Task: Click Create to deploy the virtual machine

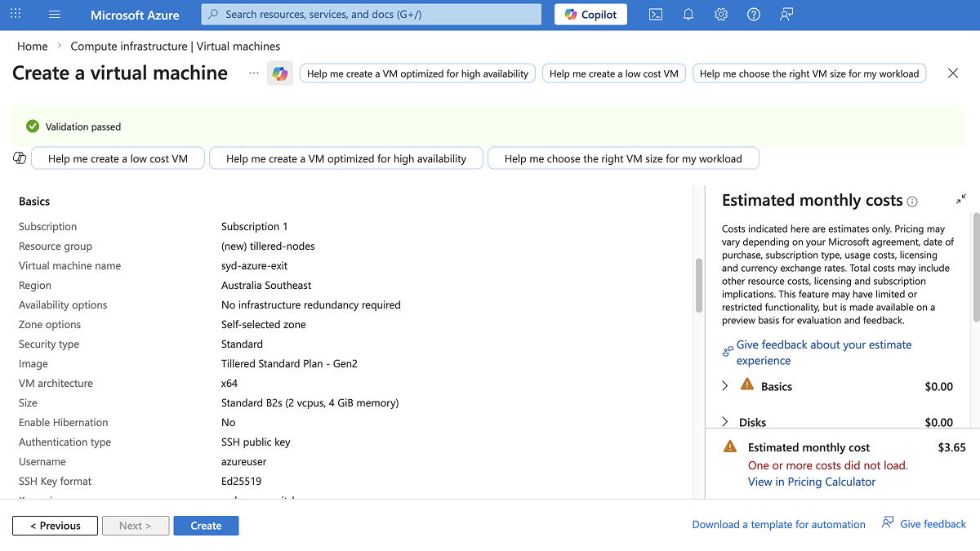Action: (x=206, y=525)
